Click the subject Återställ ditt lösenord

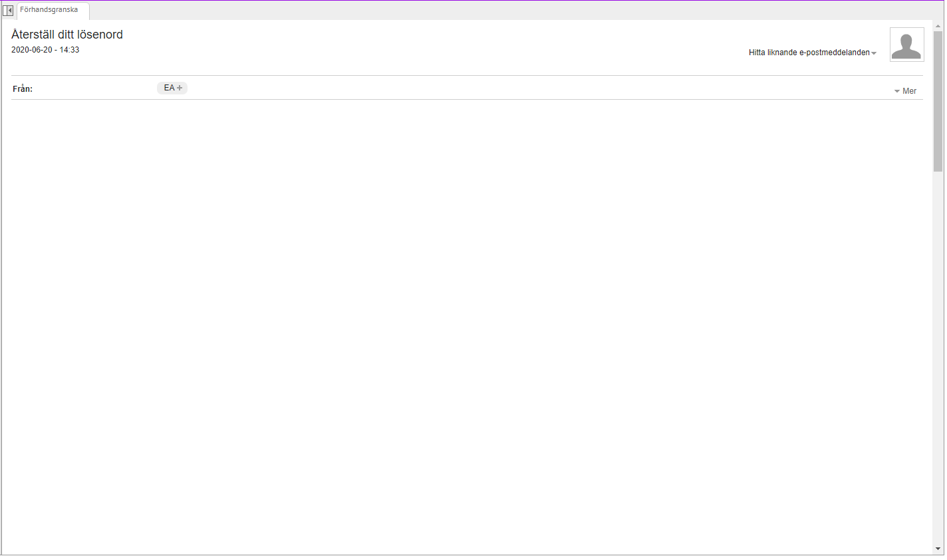click(x=67, y=34)
